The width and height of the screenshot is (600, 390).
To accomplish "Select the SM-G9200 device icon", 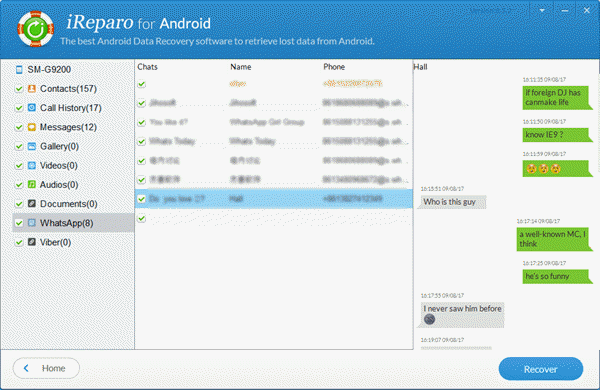I will coord(19,69).
